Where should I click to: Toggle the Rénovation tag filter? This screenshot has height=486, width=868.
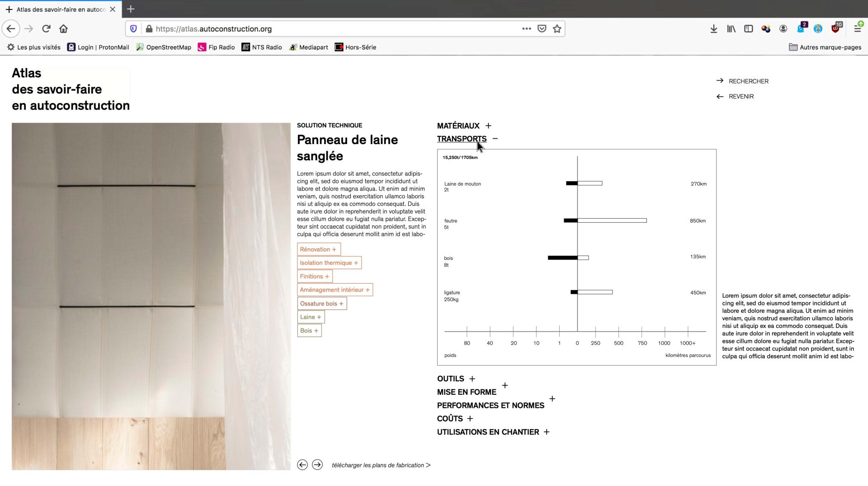coord(318,249)
